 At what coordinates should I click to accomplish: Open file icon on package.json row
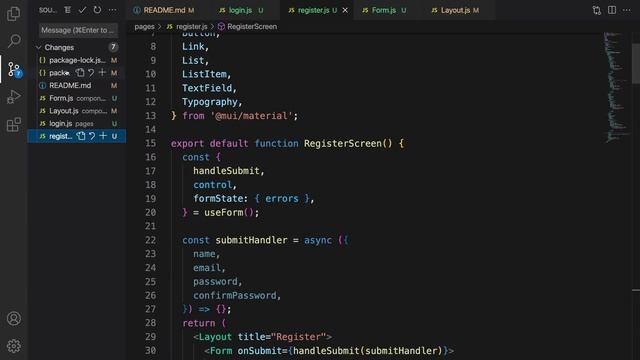(x=80, y=73)
